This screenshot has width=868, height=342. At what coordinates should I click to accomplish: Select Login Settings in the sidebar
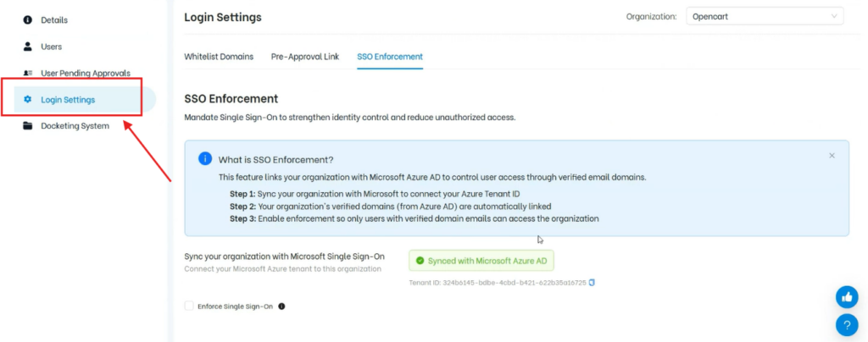(68, 100)
